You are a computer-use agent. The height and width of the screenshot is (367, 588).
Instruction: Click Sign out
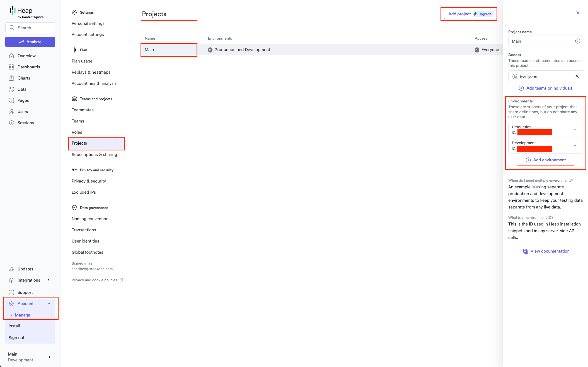[16, 338]
